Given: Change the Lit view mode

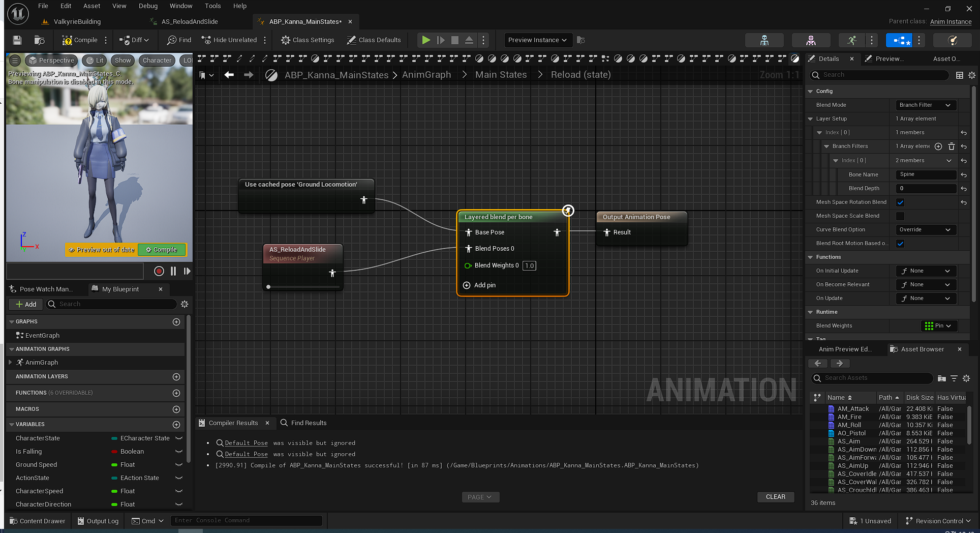Looking at the screenshot, I should (95, 61).
